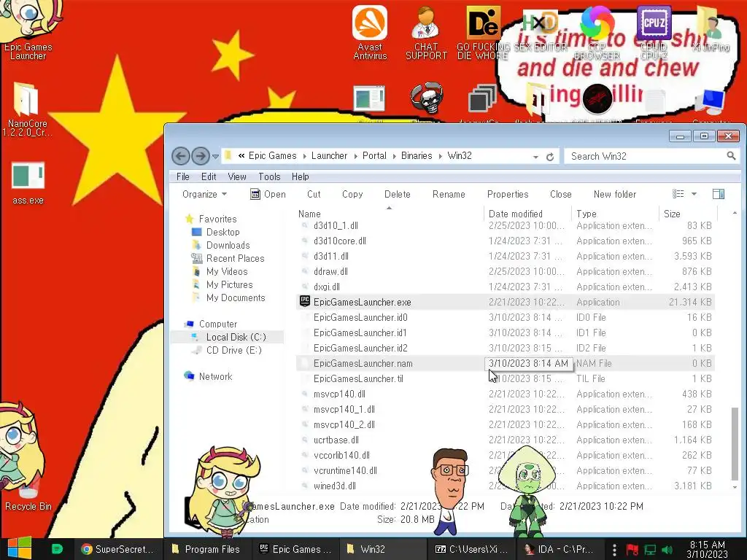This screenshot has width=747, height=560.
Task: Select the skull headphones desktop icon
Action: [x=426, y=98]
